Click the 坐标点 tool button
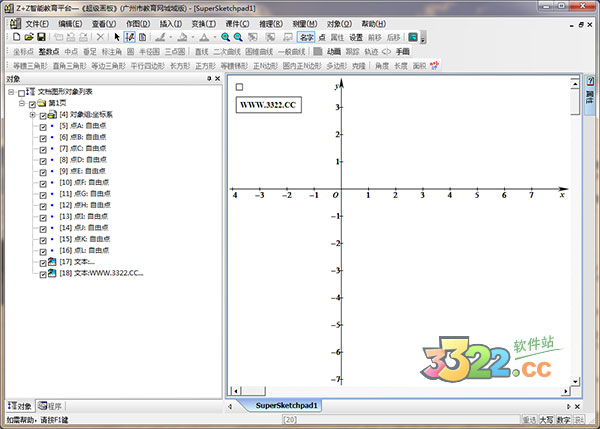 tap(23, 51)
